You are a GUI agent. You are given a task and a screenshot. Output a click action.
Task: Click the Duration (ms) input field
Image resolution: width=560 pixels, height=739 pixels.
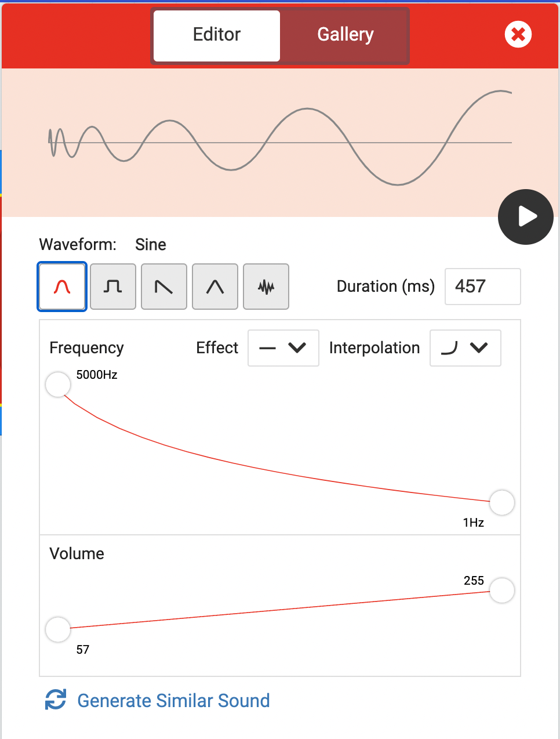482,287
